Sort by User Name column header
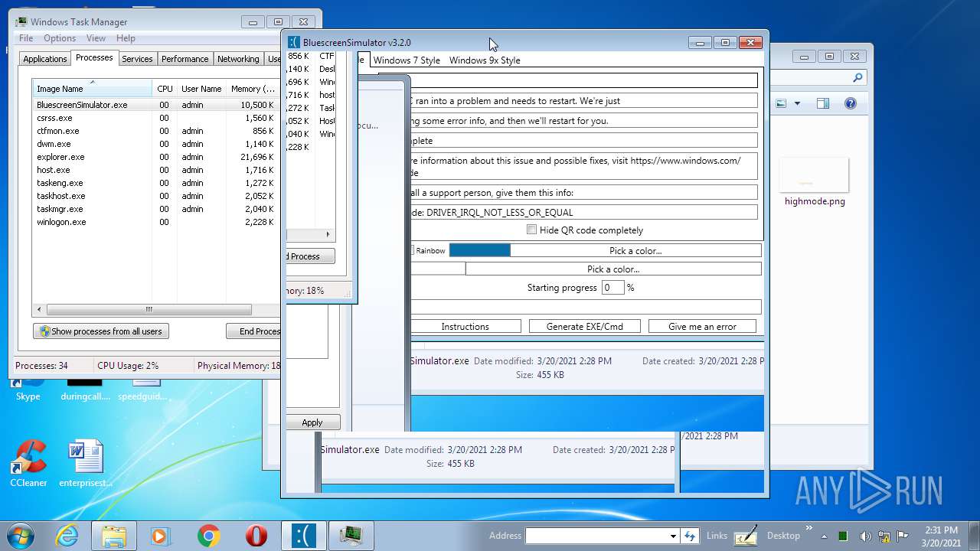This screenshot has height=551, width=980. tap(201, 89)
